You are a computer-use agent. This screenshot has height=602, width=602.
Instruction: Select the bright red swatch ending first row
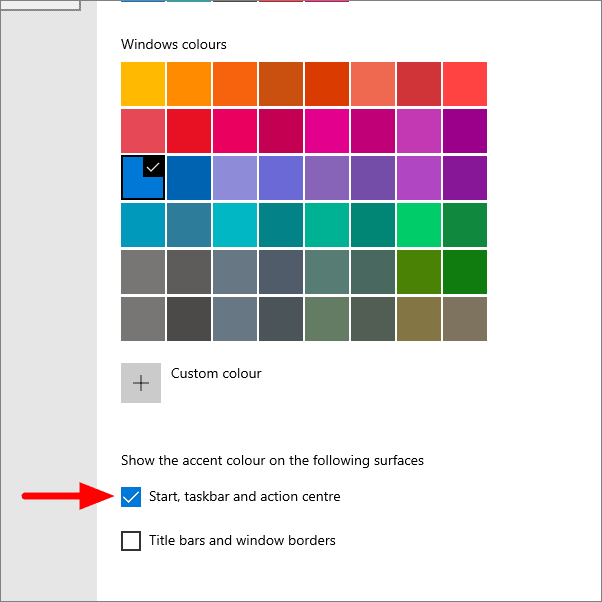click(x=465, y=84)
